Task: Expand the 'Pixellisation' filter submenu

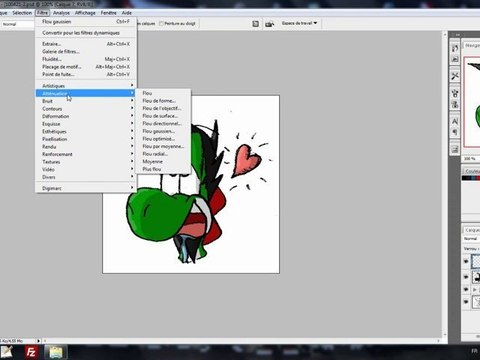Action: [x=86, y=139]
